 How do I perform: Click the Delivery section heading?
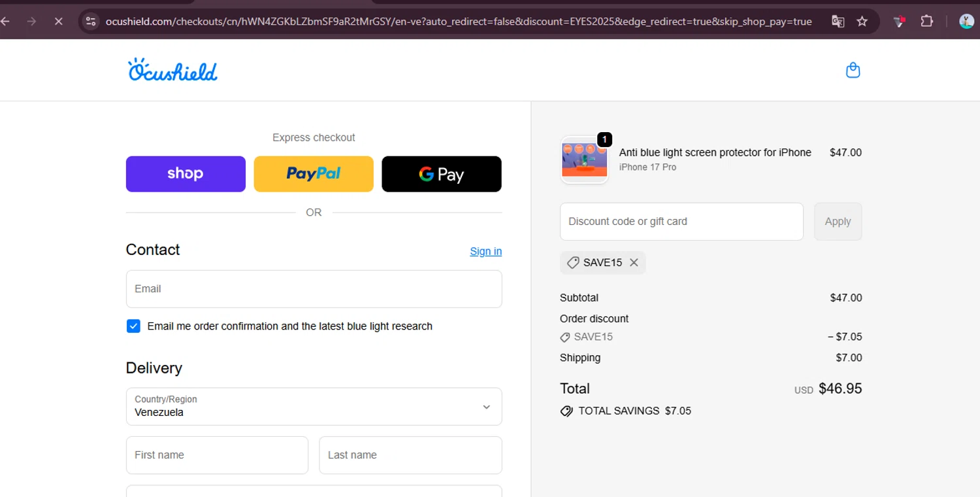pos(154,368)
